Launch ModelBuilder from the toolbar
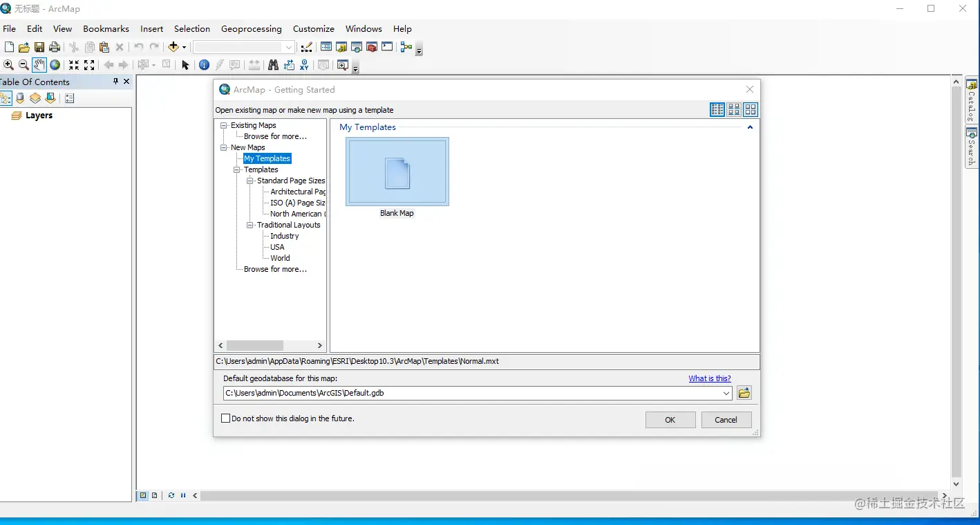 coord(406,47)
